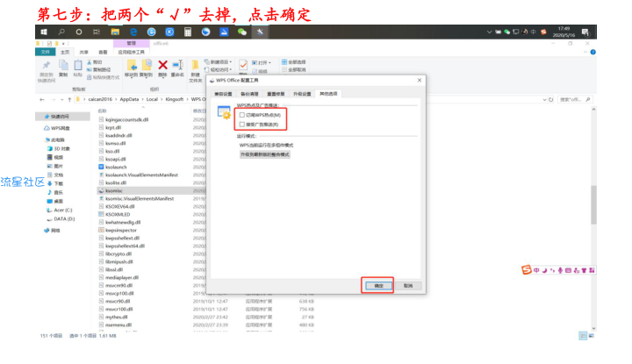The height and width of the screenshot is (364, 632).
Task: Open Cortana circle icon on taskbar
Action: point(79,32)
